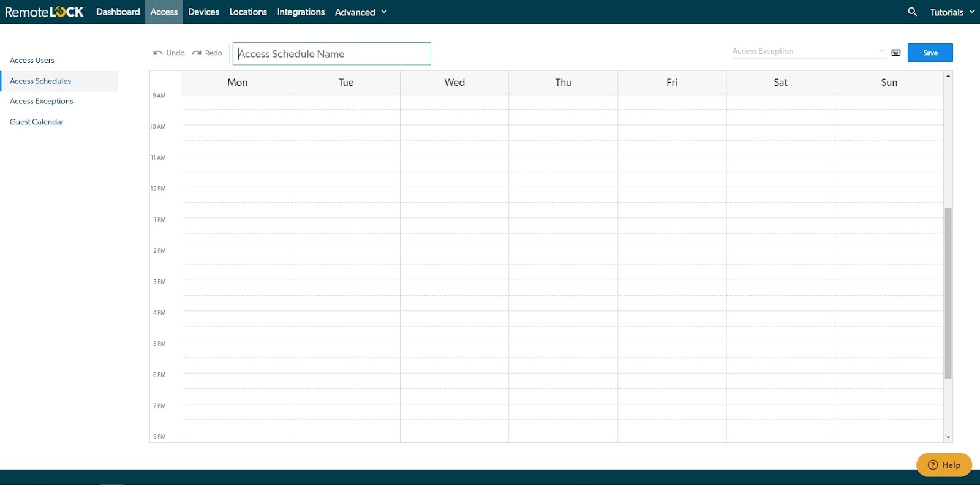
Task: Save the access schedule
Action: 930,53
